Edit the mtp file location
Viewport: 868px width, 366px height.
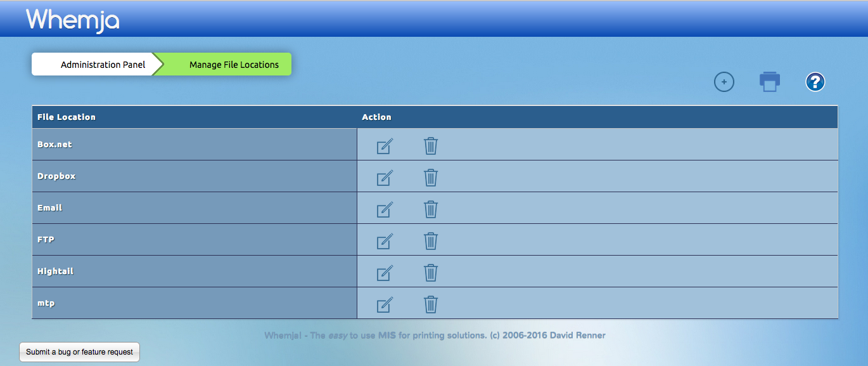(385, 304)
